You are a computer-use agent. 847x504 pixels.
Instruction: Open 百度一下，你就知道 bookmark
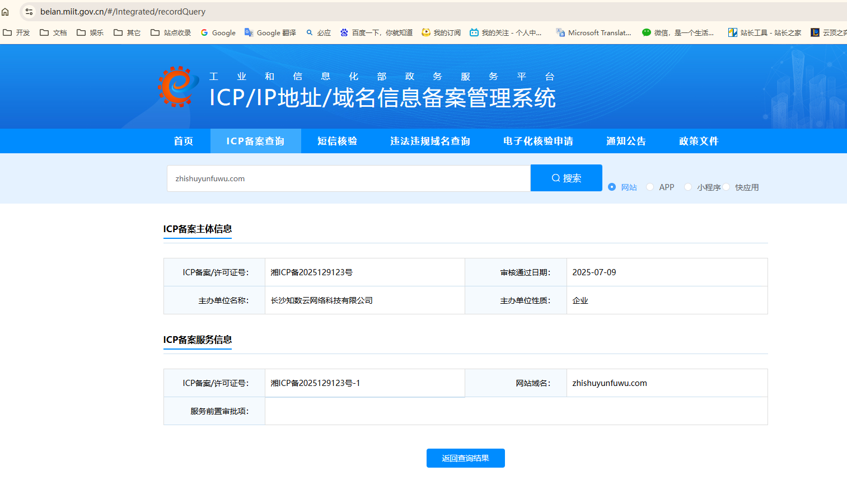click(x=377, y=33)
